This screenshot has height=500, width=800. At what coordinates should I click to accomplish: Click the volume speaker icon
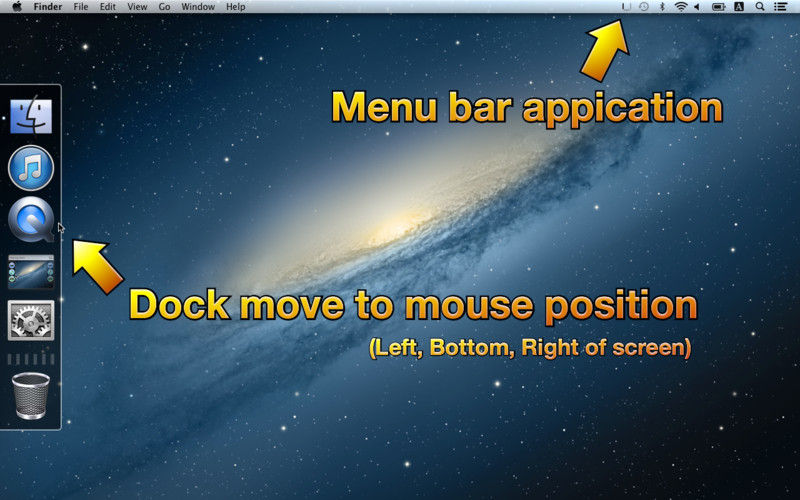pos(697,7)
